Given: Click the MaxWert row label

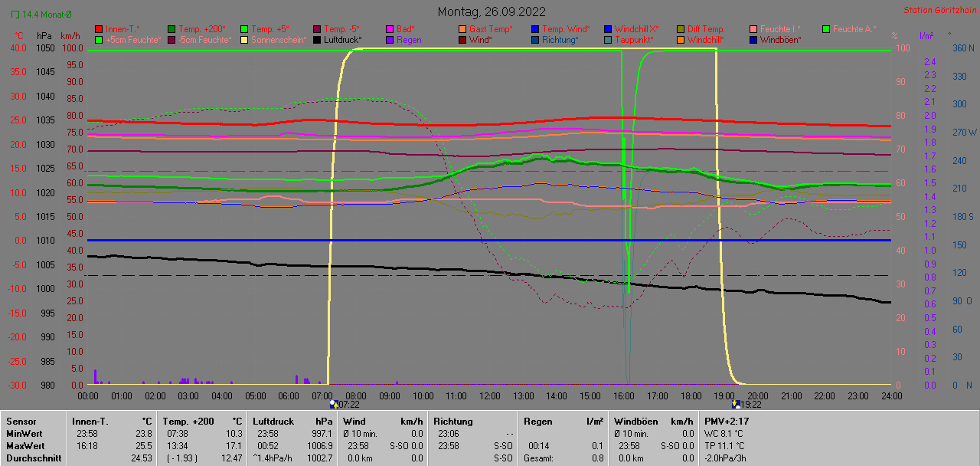Looking at the screenshot, I should [26, 445].
